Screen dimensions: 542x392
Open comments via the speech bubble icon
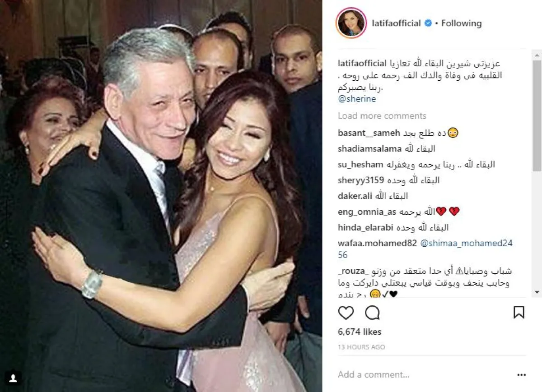[x=372, y=312]
